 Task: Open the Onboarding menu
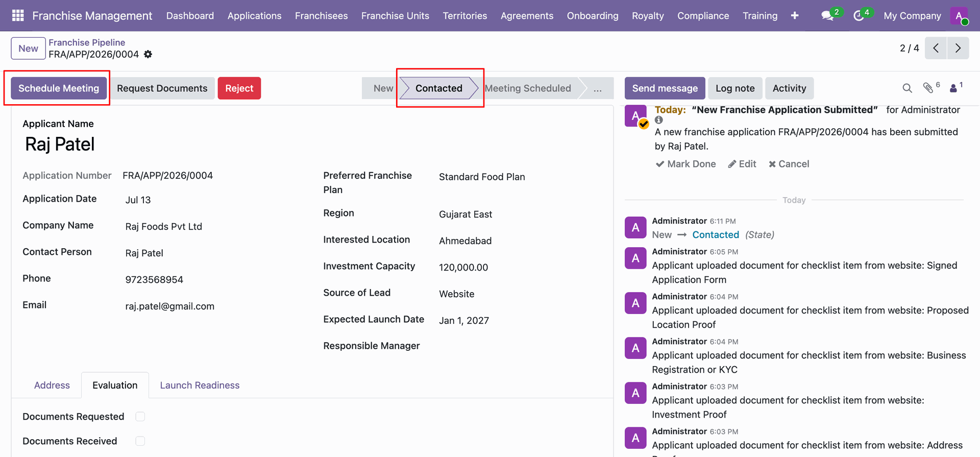[x=592, y=15]
